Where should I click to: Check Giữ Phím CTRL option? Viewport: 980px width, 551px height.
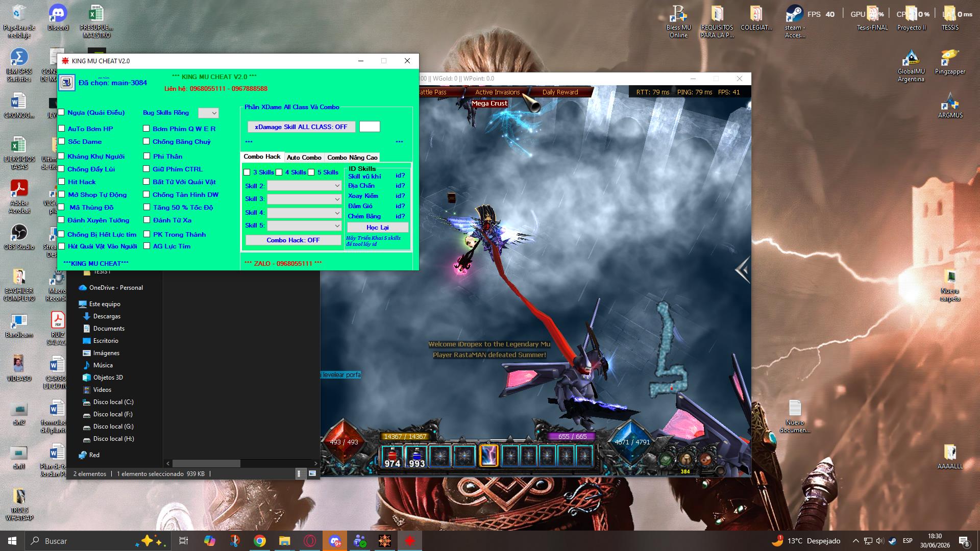point(146,169)
